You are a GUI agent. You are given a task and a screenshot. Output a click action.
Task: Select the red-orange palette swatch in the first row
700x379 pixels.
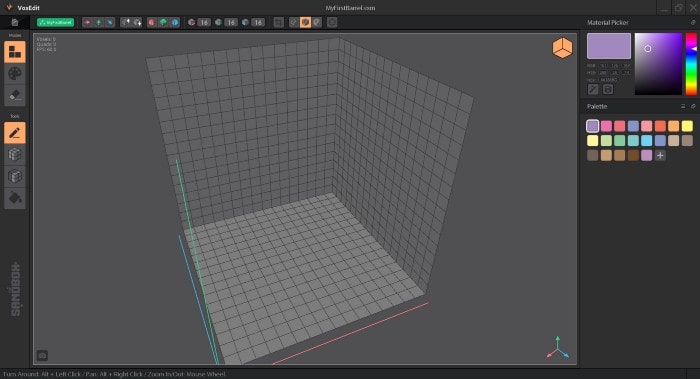pyautogui.click(x=660, y=126)
